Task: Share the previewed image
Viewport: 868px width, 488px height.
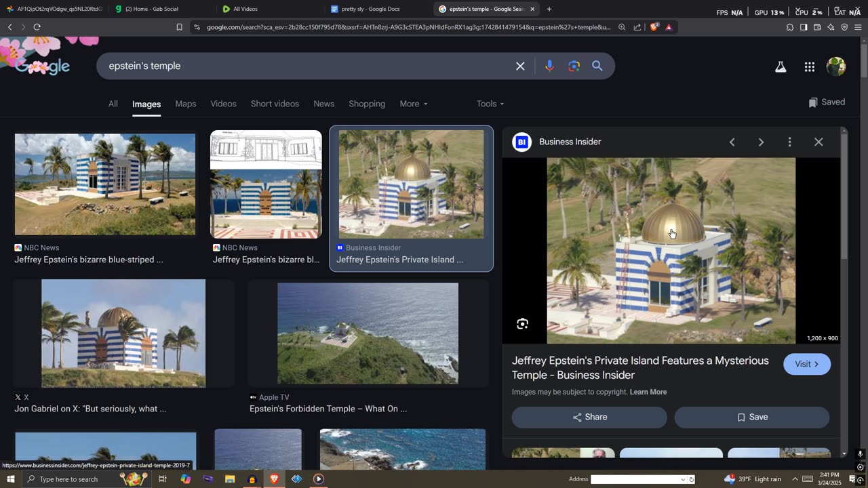Action: click(589, 418)
